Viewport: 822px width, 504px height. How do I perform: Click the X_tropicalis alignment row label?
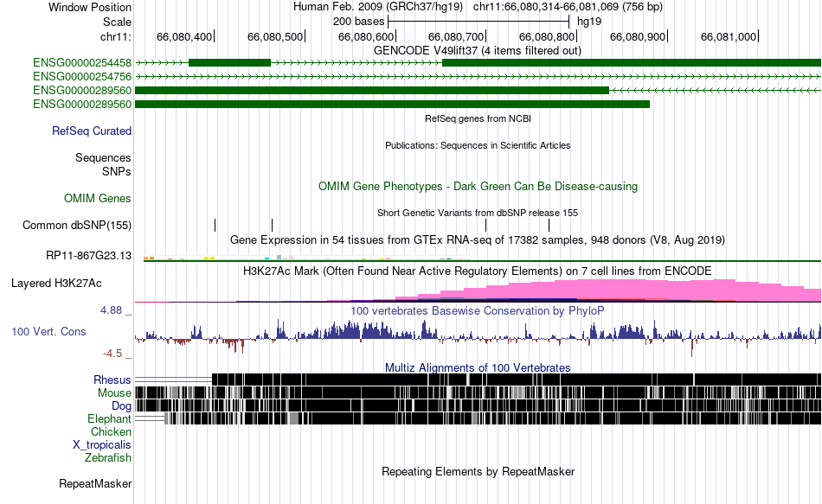tap(102, 445)
